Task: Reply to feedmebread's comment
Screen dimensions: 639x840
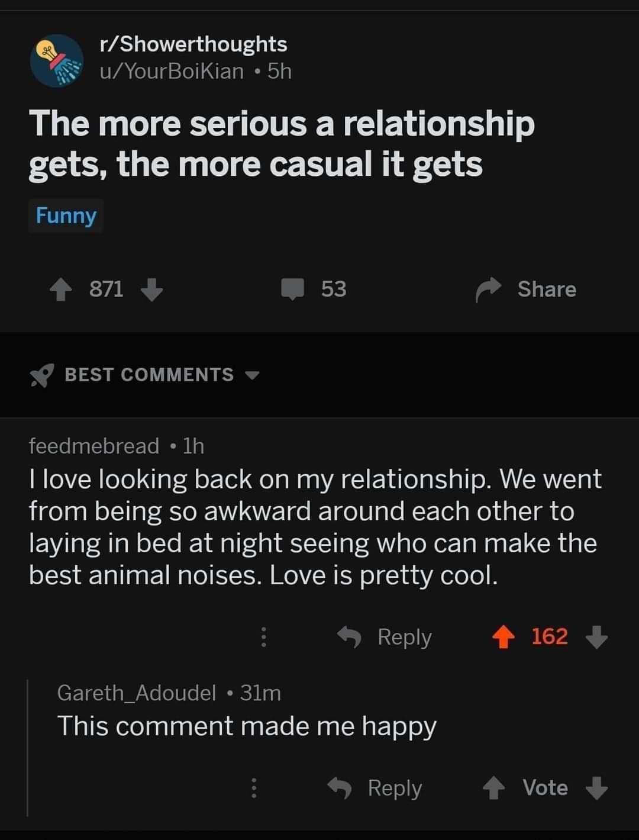Action: tap(385, 638)
